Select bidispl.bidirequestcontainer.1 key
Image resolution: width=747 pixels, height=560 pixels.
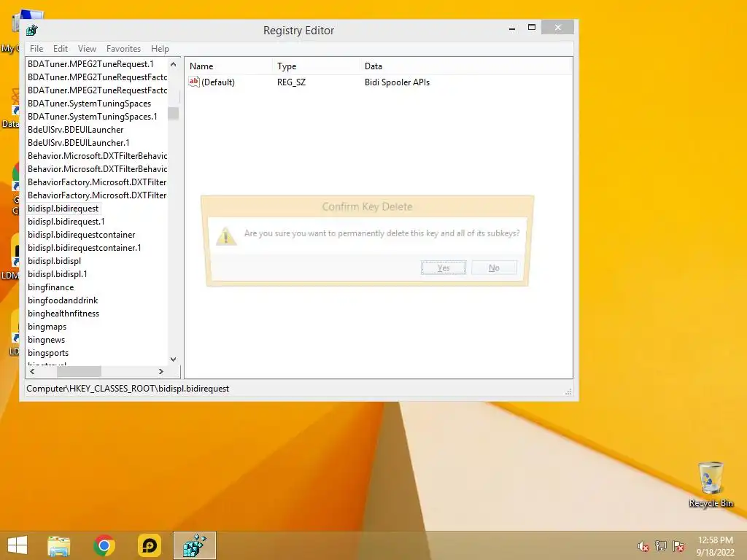tap(85, 248)
